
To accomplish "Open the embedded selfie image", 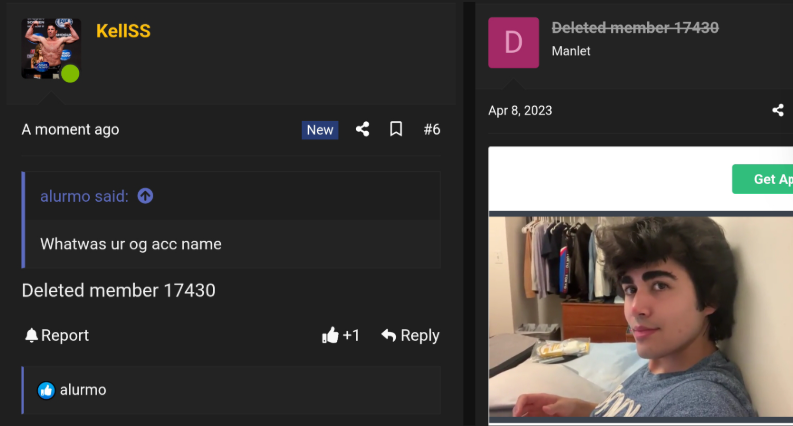I will (x=640, y=317).
